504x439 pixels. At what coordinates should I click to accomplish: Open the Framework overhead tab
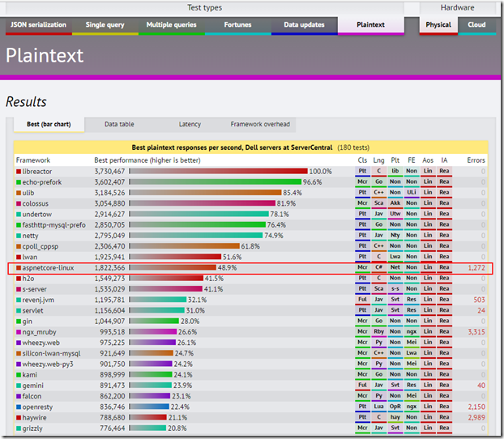coord(260,125)
